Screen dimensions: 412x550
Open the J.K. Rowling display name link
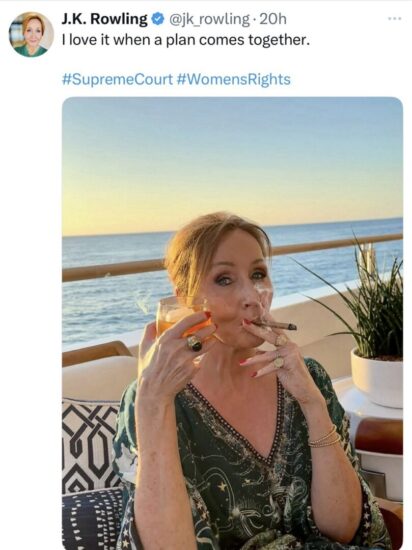click(104, 19)
